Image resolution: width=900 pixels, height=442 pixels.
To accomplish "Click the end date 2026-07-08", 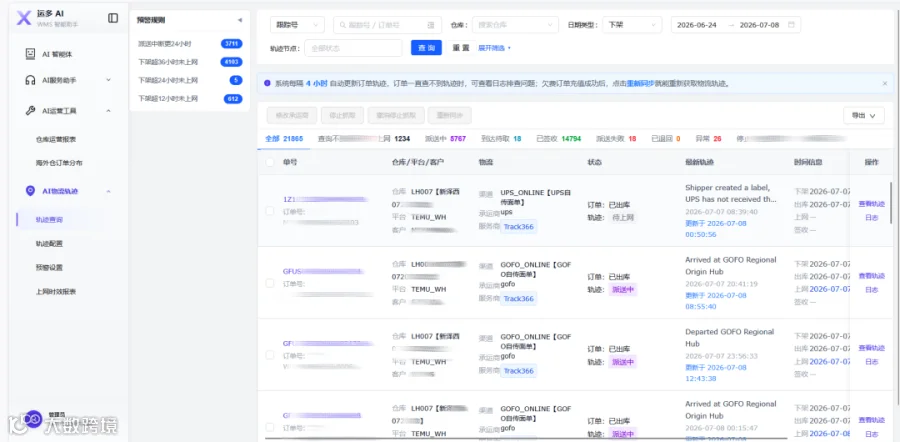I will point(759,25).
